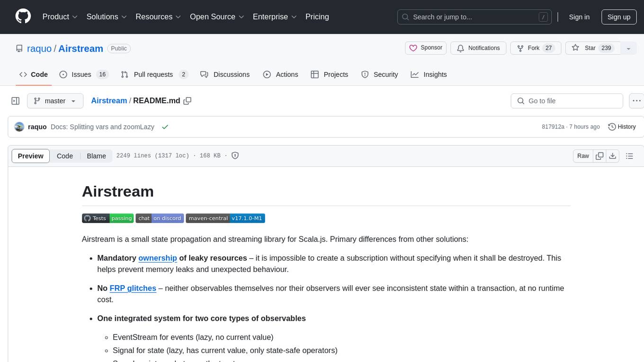Expand the file tree side panel
The width and height of the screenshot is (644, 362).
(16, 101)
